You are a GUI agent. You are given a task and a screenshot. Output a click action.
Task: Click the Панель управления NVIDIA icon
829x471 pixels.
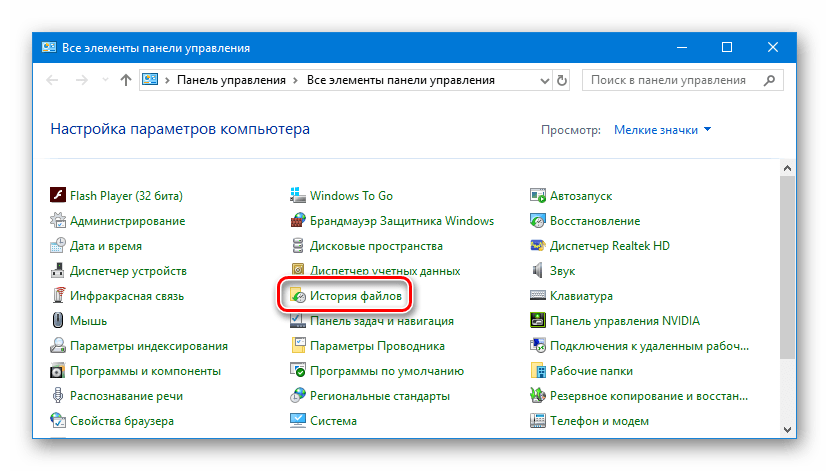click(x=538, y=320)
